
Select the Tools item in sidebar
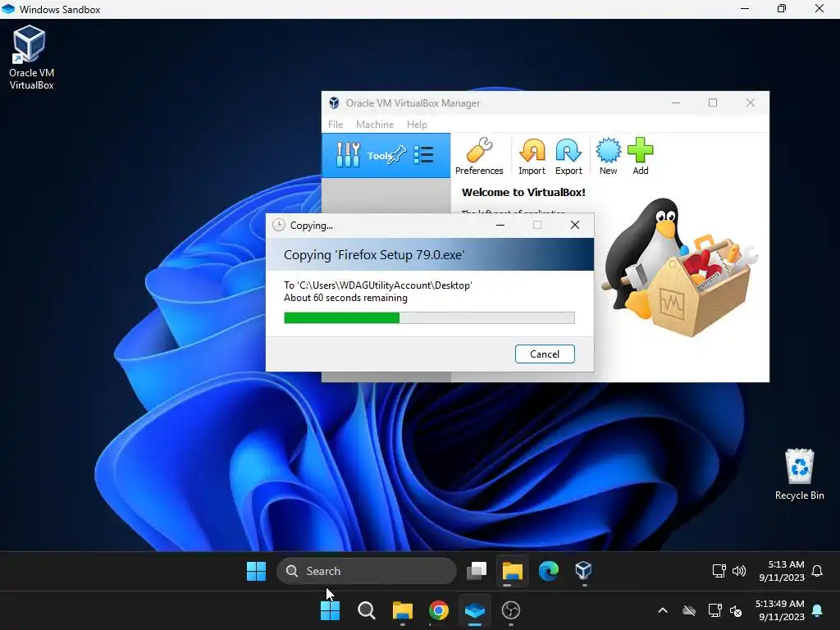(386, 155)
